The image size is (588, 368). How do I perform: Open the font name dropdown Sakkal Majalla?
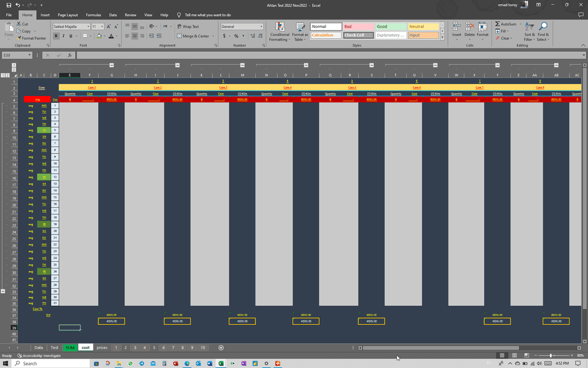88,26
